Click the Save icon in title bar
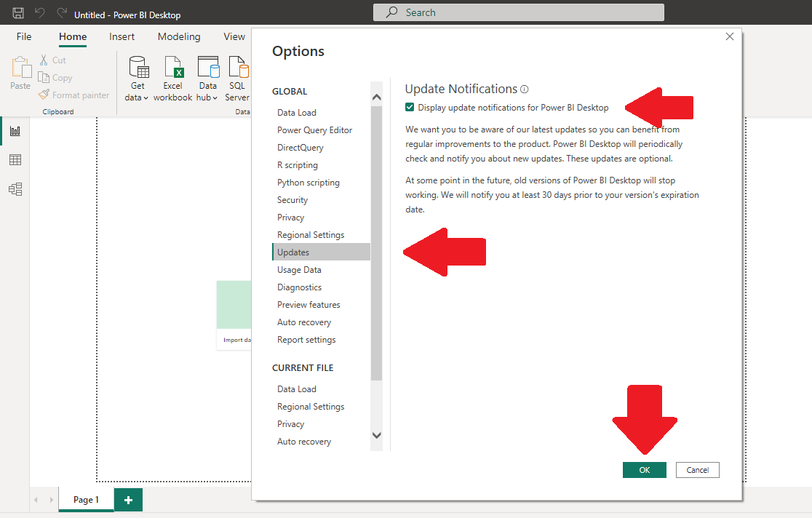The width and height of the screenshot is (812, 518). pyautogui.click(x=18, y=13)
